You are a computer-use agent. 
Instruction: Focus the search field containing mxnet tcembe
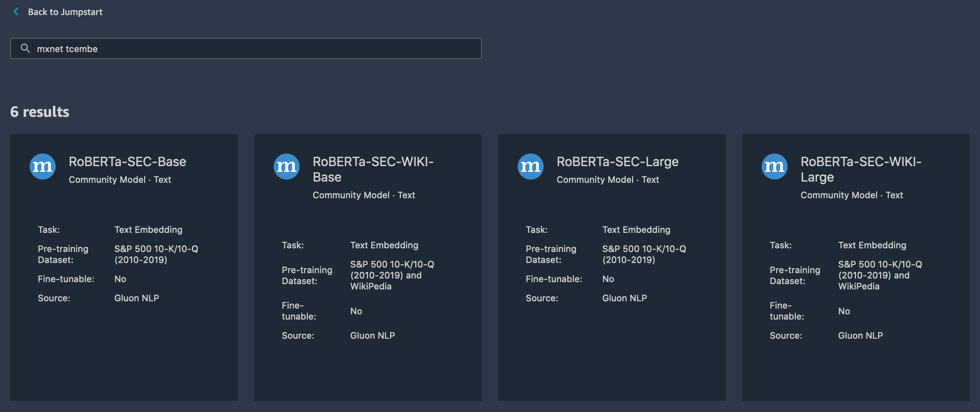click(x=252, y=49)
